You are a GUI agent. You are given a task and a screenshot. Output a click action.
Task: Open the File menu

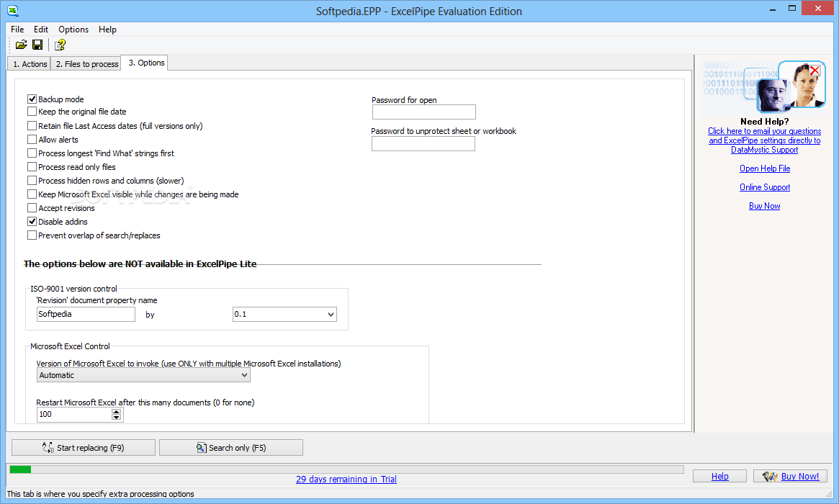pyautogui.click(x=17, y=30)
